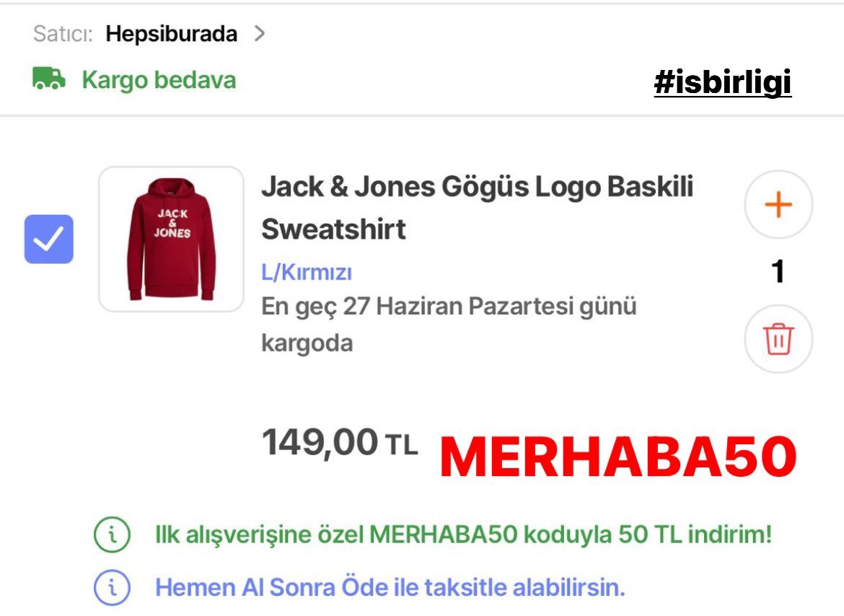Click the red hoodie product thumbnail
844x616 pixels.
(x=171, y=239)
